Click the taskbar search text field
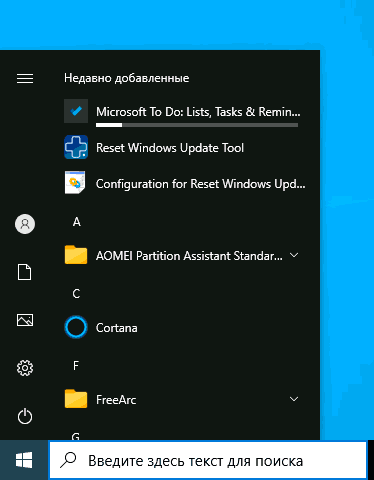Viewport: 374px width, 480px height. [x=208, y=460]
